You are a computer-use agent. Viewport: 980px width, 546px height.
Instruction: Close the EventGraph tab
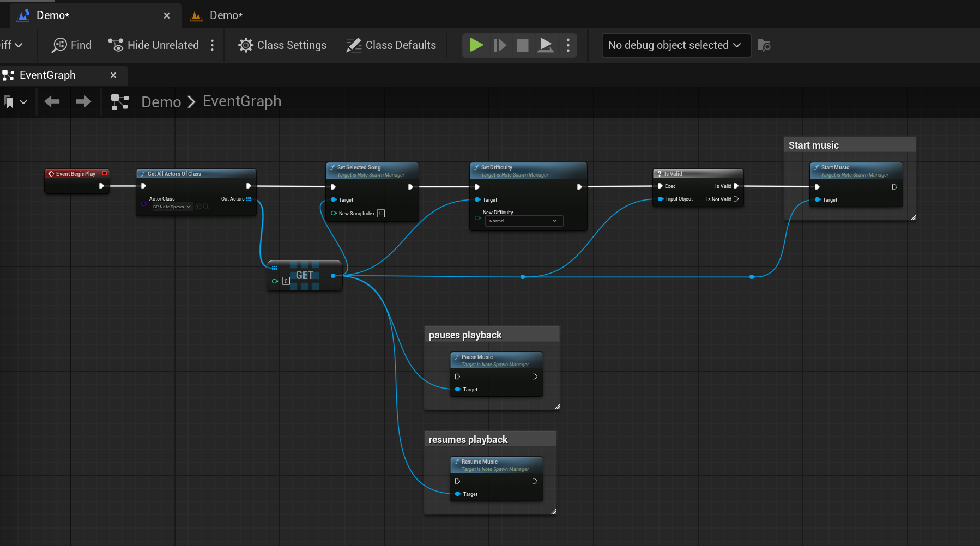[x=113, y=75]
